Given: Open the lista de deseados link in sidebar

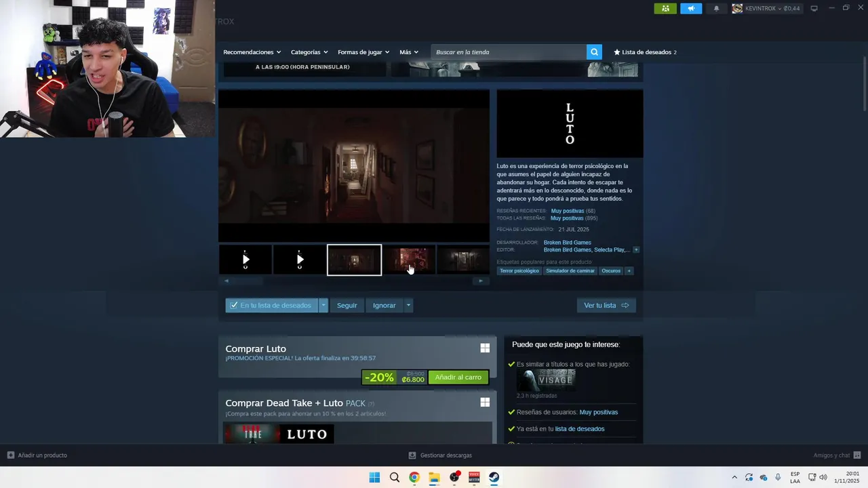Looking at the screenshot, I should pyautogui.click(x=580, y=429).
